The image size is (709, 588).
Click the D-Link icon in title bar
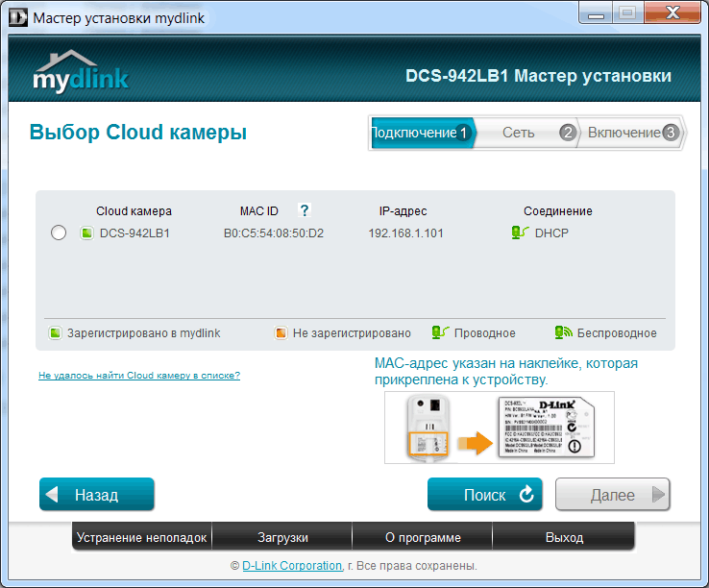coord(18,17)
